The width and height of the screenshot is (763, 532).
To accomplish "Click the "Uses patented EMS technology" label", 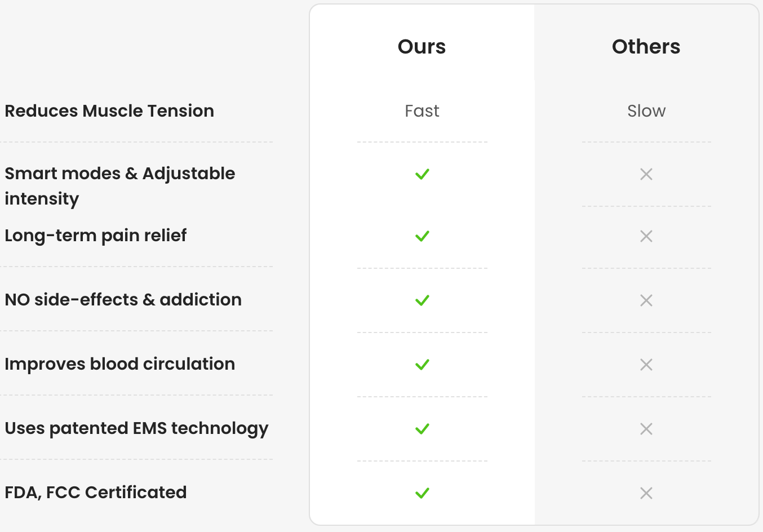I will [x=136, y=428].
